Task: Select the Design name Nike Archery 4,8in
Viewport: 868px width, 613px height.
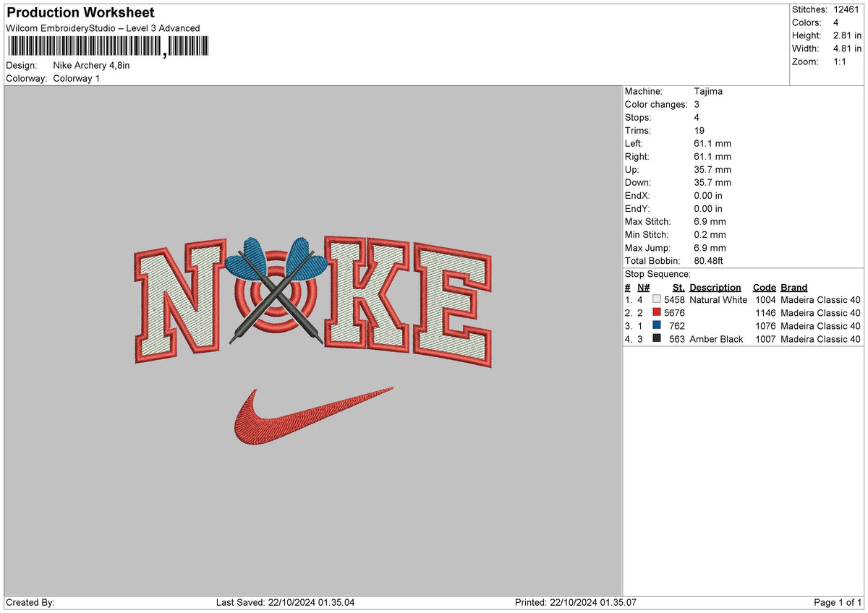Action: coord(91,65)
